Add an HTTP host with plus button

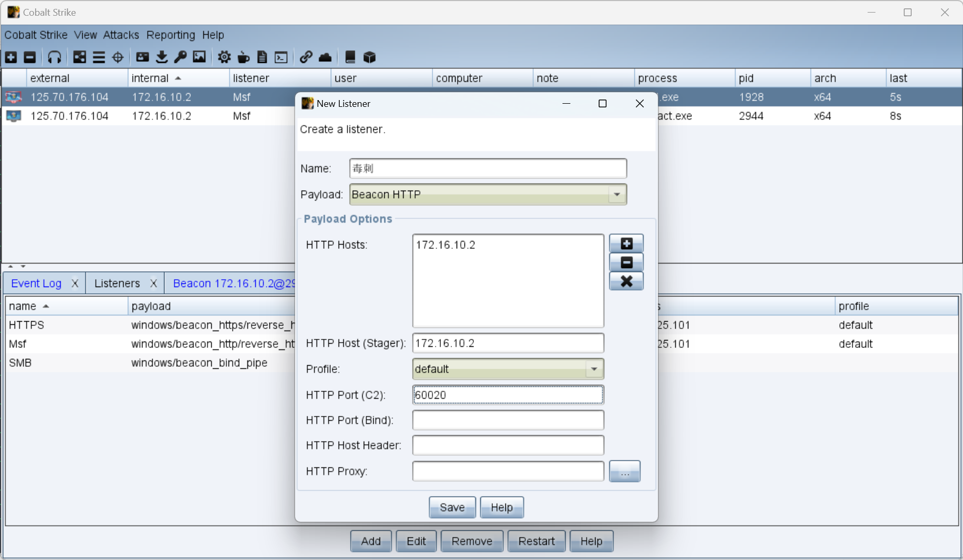[626, 244]
